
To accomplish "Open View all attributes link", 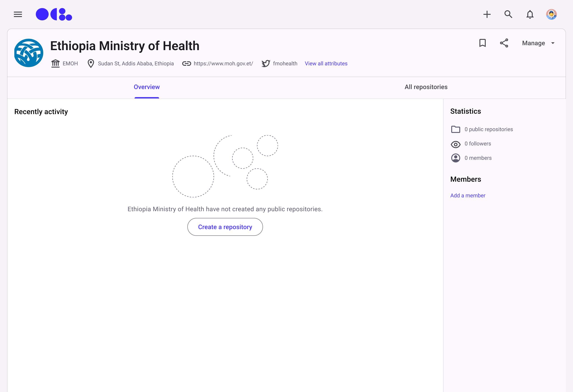I will [x=326, y=63].
